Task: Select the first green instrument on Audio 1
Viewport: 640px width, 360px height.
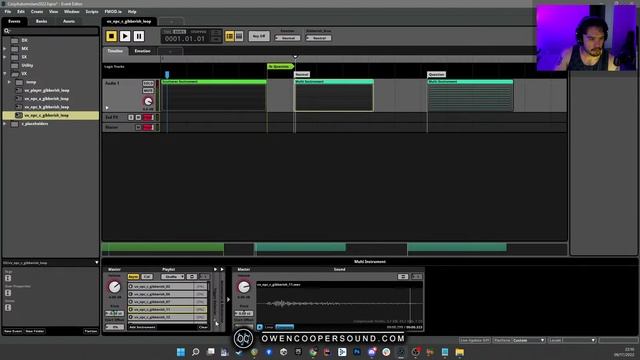Action: [x=214, y=95]
